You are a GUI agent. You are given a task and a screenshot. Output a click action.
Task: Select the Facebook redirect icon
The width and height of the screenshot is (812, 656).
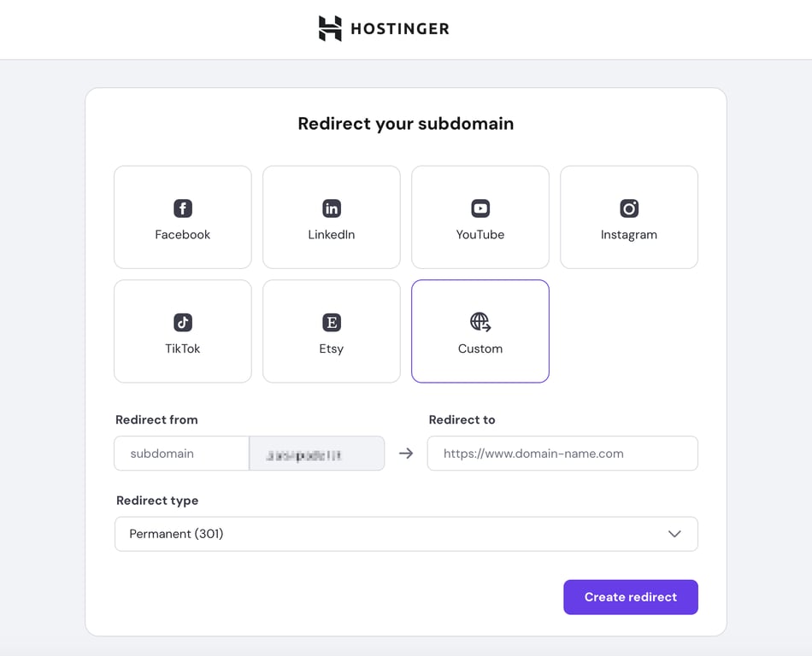coord(182,208)
